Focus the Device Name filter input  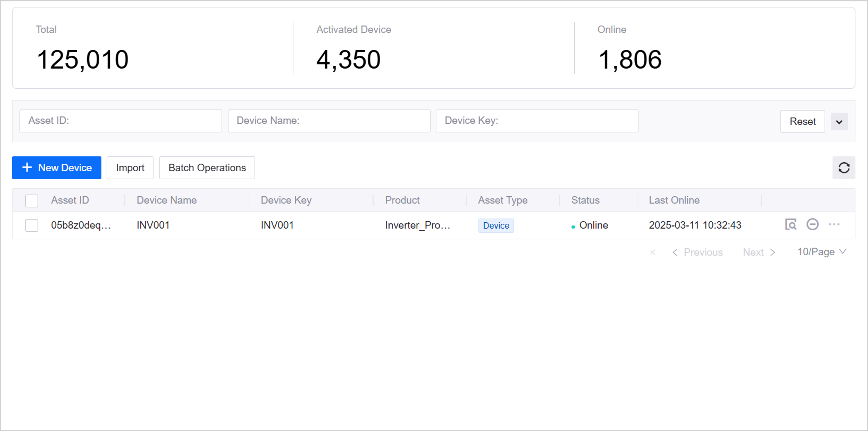pyautogui.click(x=329, y=121)
